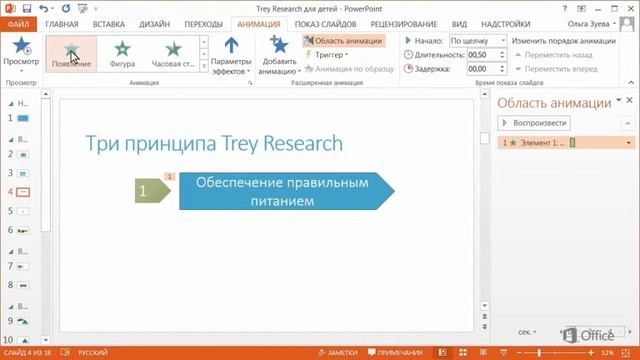640x360 pixels.
Task: Open dropdown arrow of Элемент 1 entry
Action: tap(629, 143)
